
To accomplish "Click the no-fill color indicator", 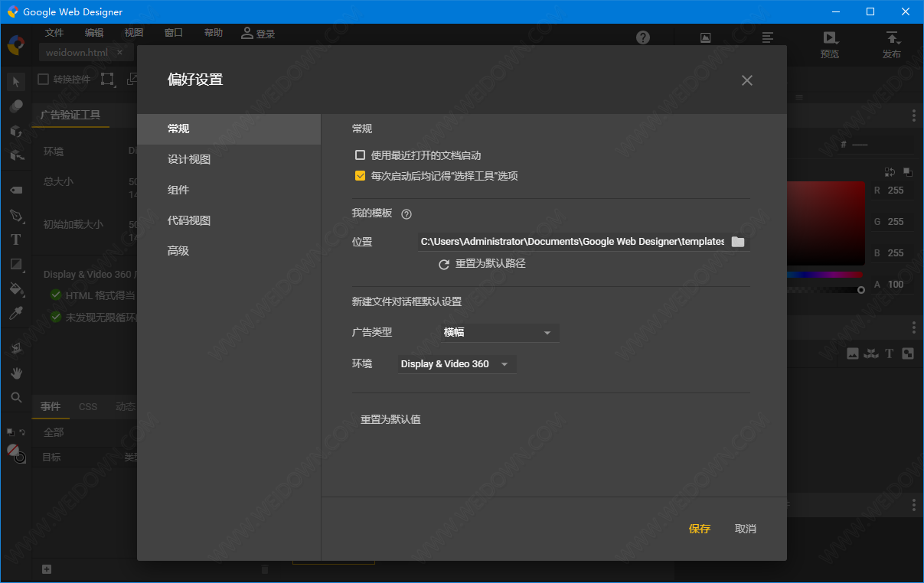I will coord(13,450).
